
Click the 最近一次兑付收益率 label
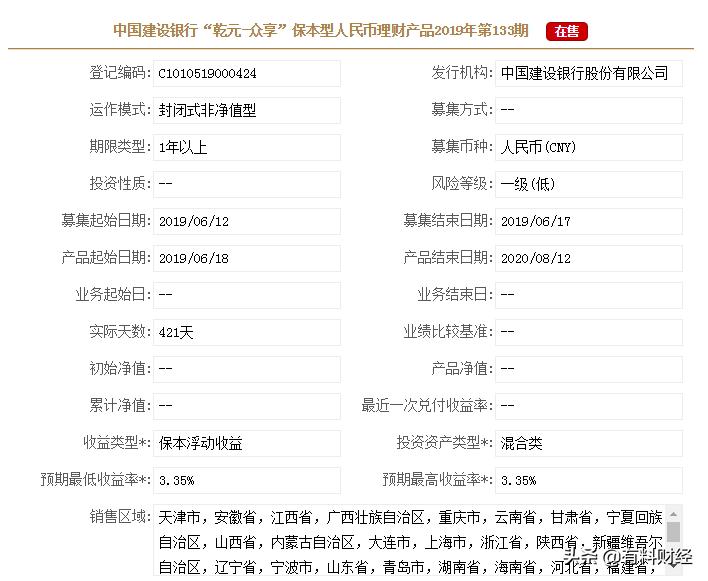pos(427,406)
